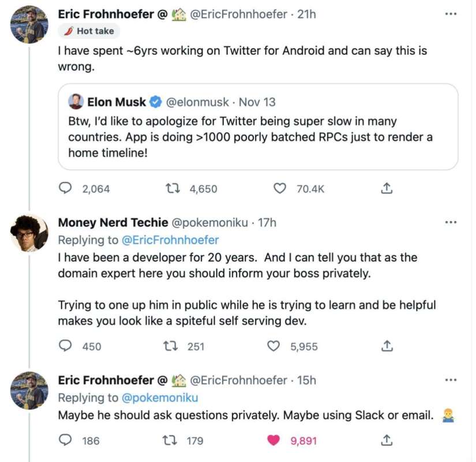
Task: Reply to Eric's first tweet
Action: (66, 188)
